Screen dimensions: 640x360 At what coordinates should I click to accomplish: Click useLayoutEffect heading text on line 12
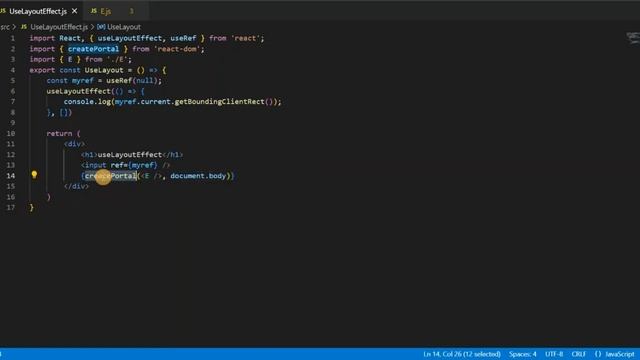129,155
